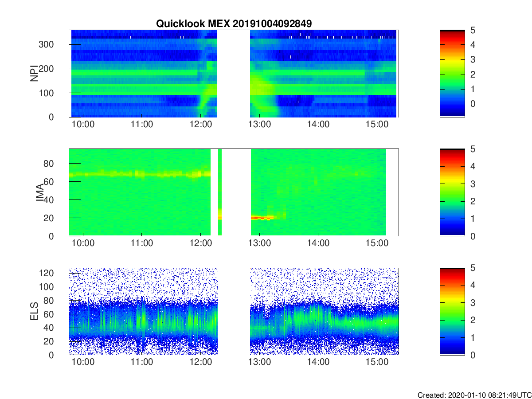Click the red burst in IMA plot near 13:00
The width and height of the screenshot is (532, 399).
click(x=262, y=218)
